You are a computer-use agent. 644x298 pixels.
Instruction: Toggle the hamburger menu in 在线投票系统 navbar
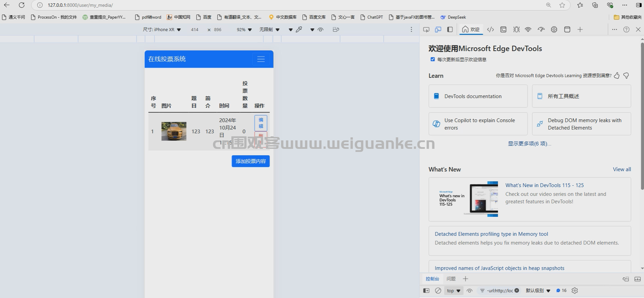[x=261, y=59]
